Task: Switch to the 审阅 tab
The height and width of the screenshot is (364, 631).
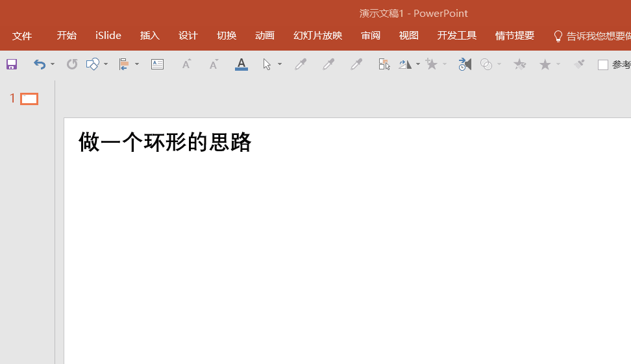Action: 371,36
